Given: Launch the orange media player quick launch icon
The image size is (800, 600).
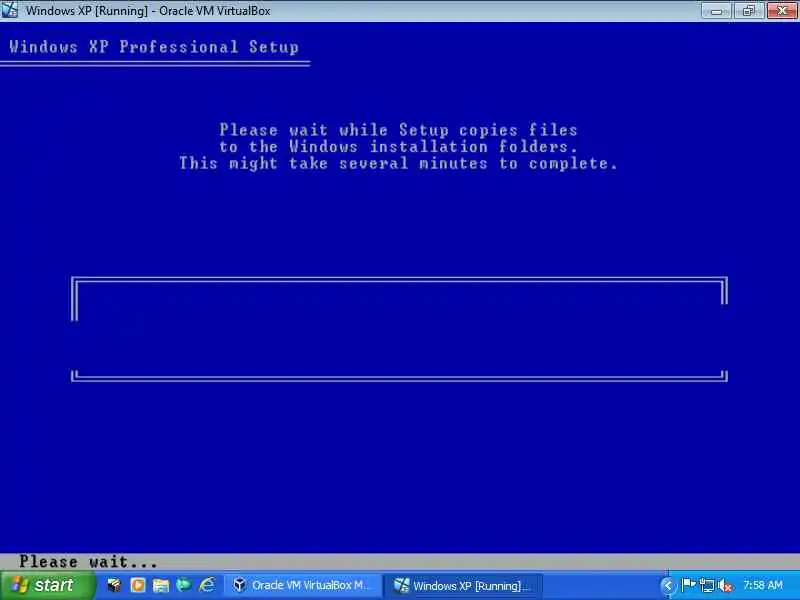Looking at the screenshot, I should click(x=138, y=585).
